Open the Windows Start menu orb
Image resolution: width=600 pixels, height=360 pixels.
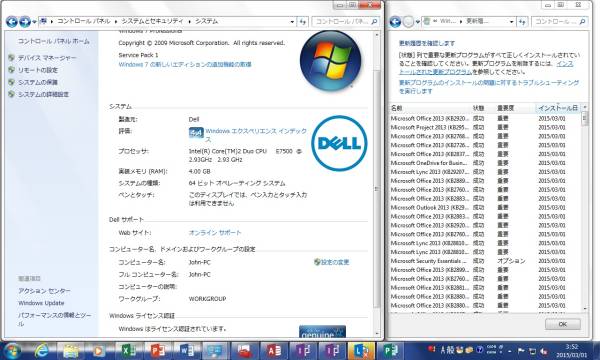click(x=13, y=350)
